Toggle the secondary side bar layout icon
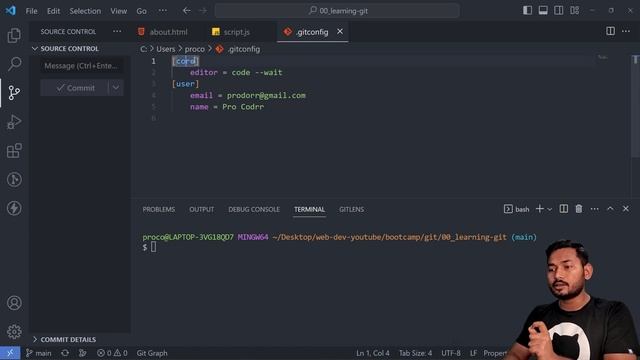 [558, 11]
